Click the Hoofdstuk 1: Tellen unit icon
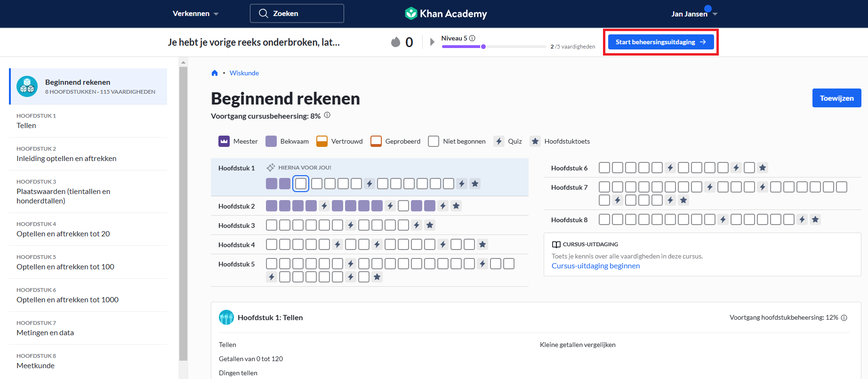Viewport: 868px width, 379px height. click(226, 317)
